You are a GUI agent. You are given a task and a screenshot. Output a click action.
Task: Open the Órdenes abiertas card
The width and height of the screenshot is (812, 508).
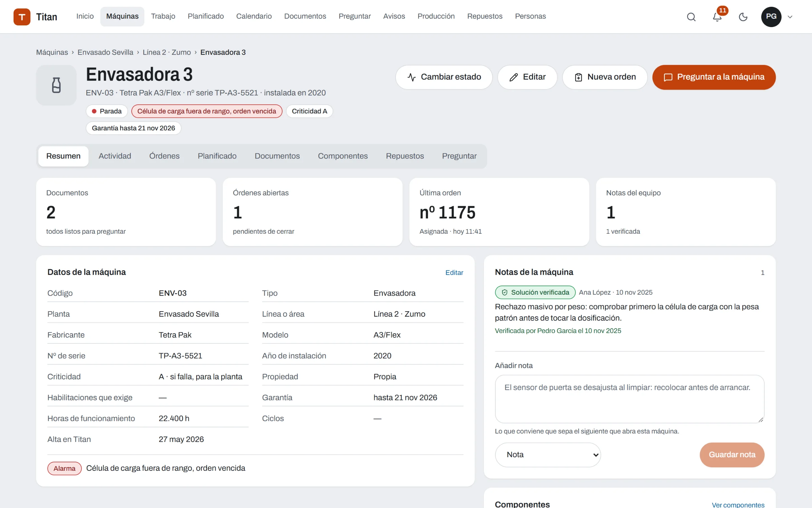[312, 212]
